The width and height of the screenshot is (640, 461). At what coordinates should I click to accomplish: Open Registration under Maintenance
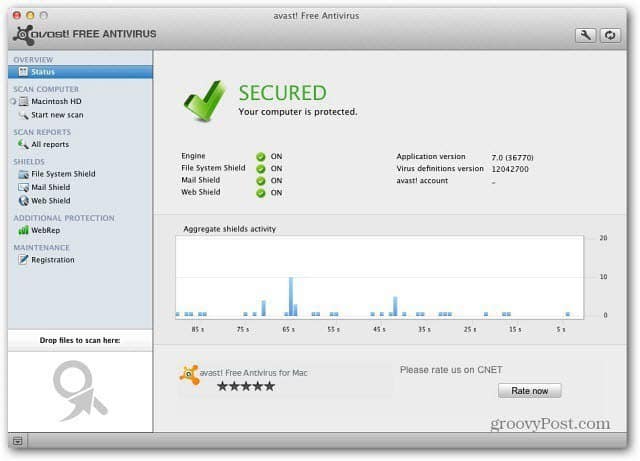53,260
